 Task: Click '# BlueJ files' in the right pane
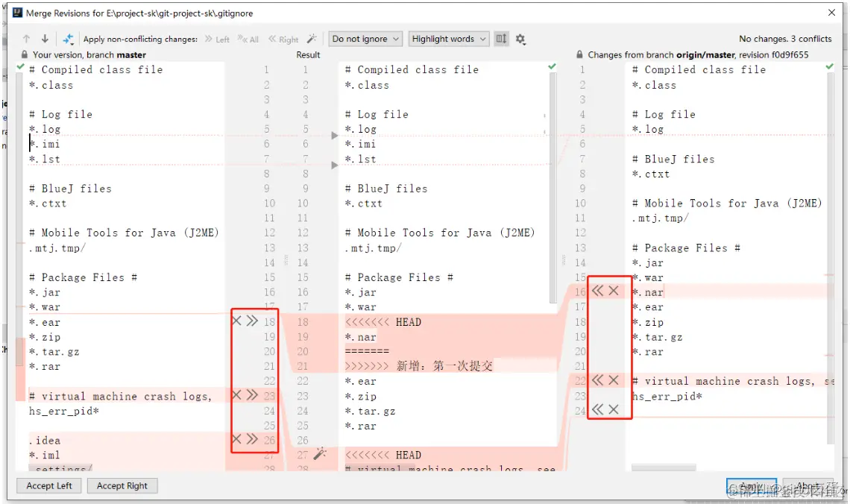pyautogui.click(x=673, y=160)
